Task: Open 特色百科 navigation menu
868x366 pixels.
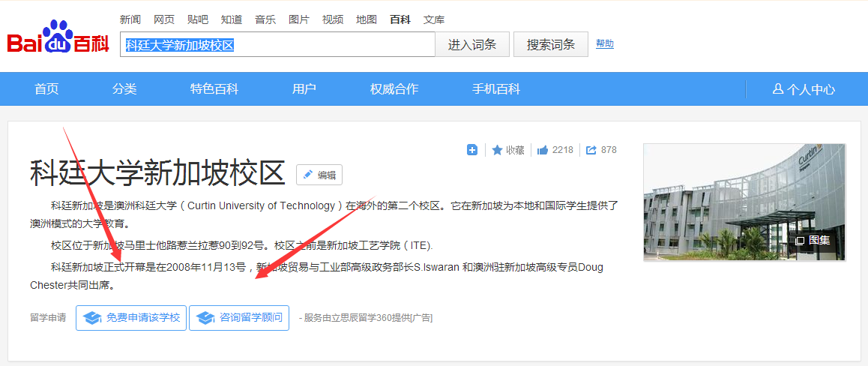Action: (x=214, y=89)
